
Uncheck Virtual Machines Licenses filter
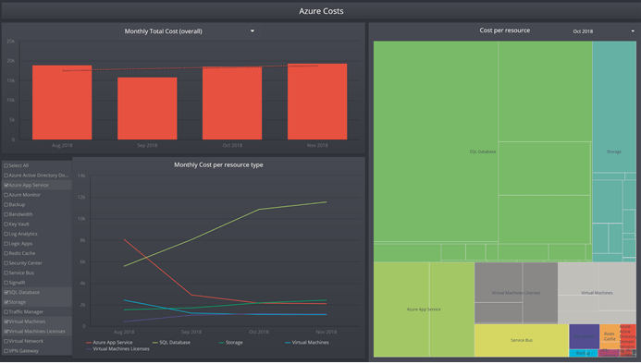click(x=6, y=332)
